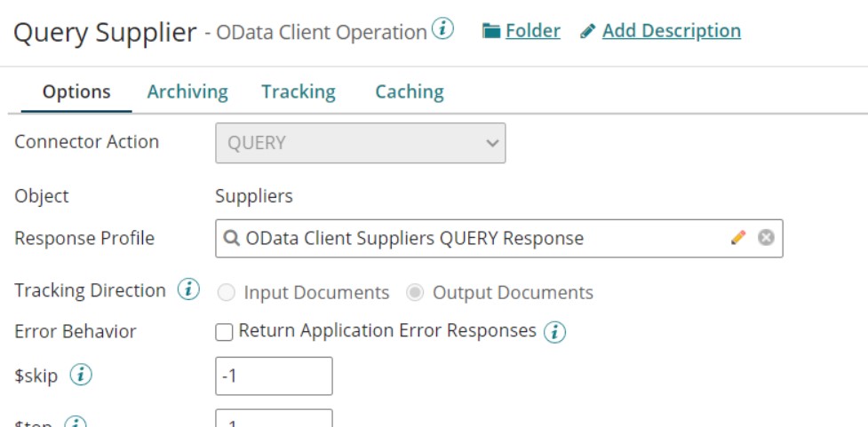The height and width of the screenshot is (427, 868).
Task: Click the $skip input field
Action: [274, 376]
